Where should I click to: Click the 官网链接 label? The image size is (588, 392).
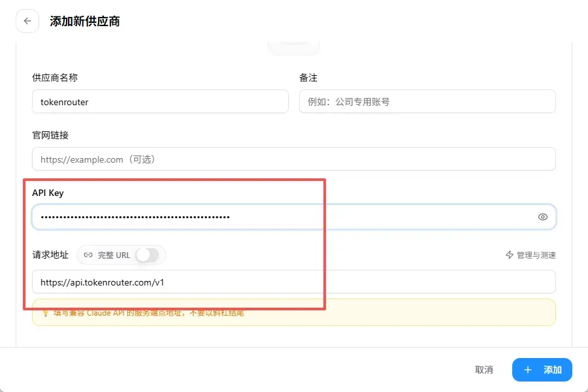[x=50, y=135]
